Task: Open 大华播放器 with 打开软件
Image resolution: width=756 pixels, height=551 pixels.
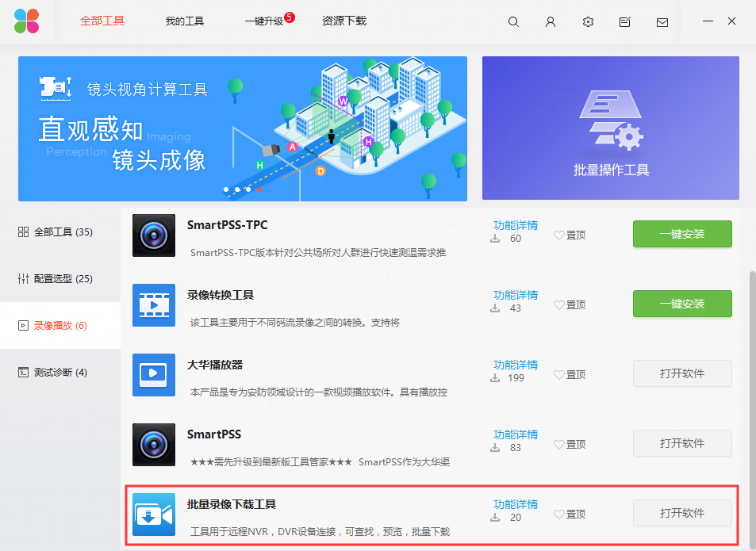Action: point(682,373)
